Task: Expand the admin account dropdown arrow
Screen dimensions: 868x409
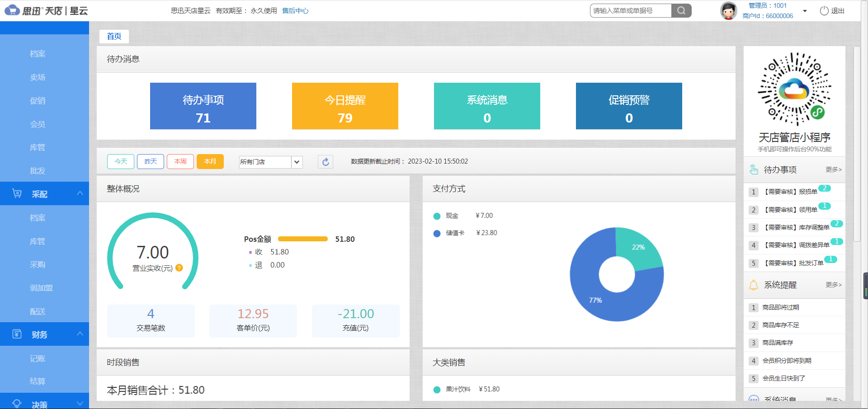Action: tap(804, 11)
